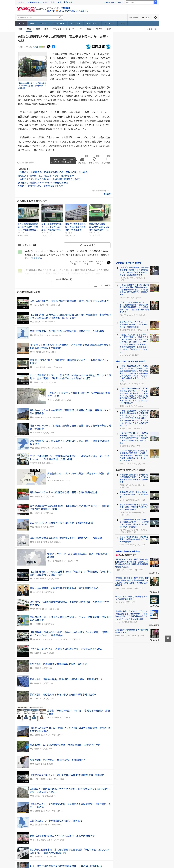Open トピックス一覧 link
174x868 pixels.
point(149,29)
